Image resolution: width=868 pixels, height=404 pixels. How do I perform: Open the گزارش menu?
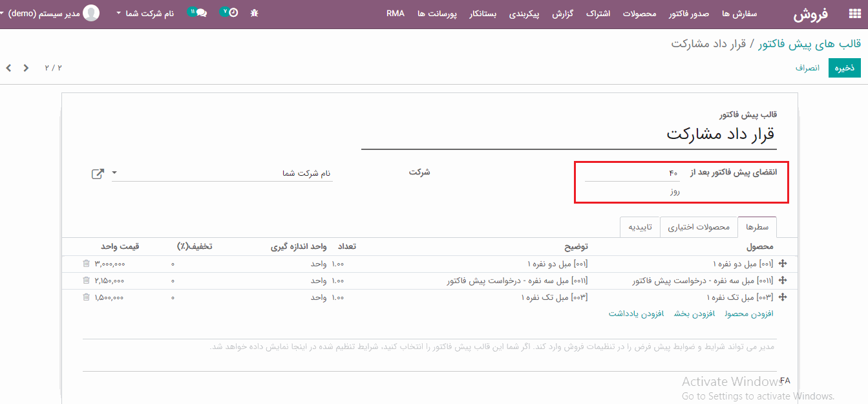click(x=562, y=14)
